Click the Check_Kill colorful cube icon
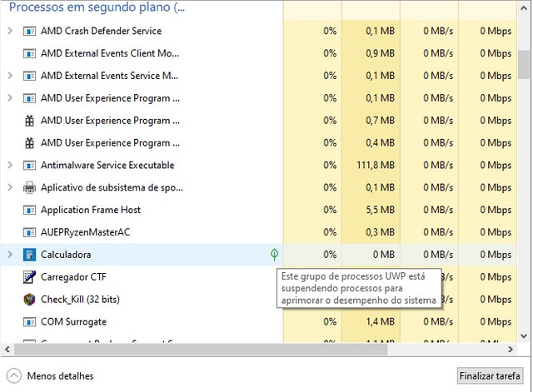 click(29, 300)
